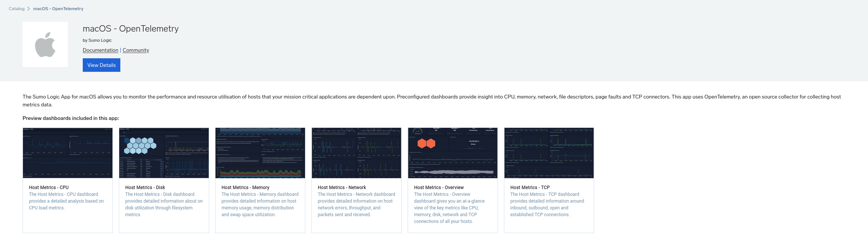Click the Host Metrics - Memory card title
This screenshot has width=868, height=244.
[x=246, y=187]
